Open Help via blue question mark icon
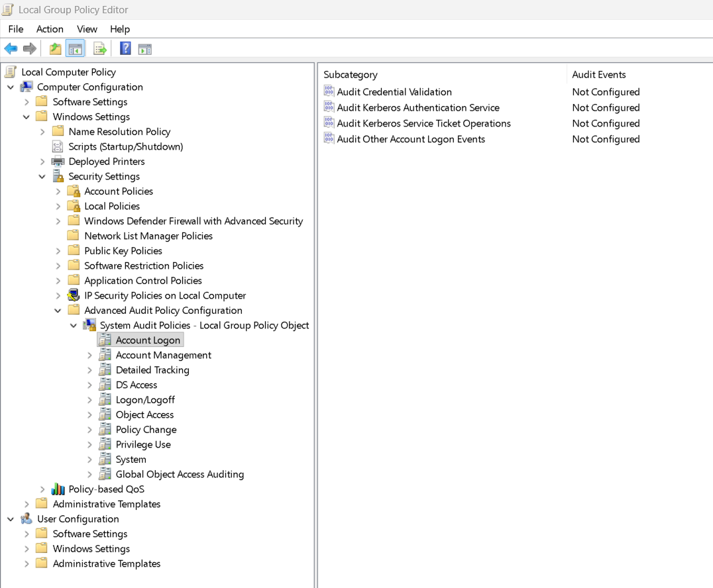The height and width of the screenshot is (588, 713). pos(125,48)
